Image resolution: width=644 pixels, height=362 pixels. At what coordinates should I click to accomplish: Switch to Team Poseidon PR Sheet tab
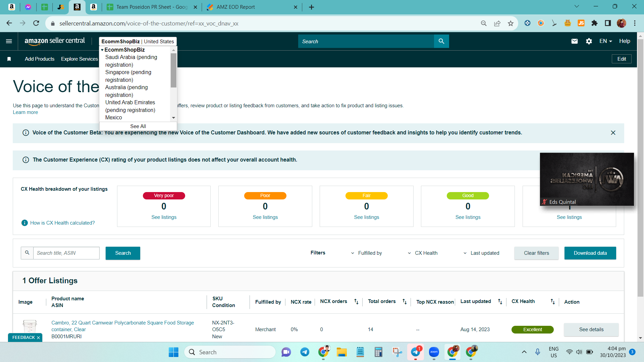(152, 7)
